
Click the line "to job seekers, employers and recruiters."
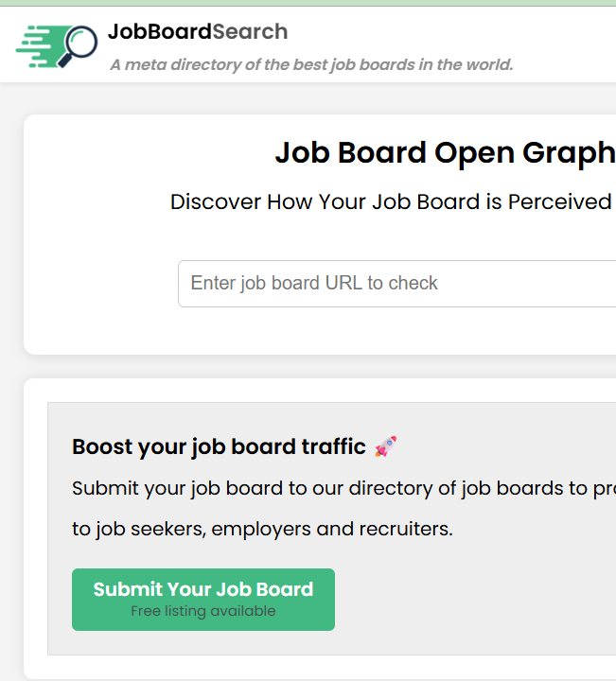click(x=262, y=529)
